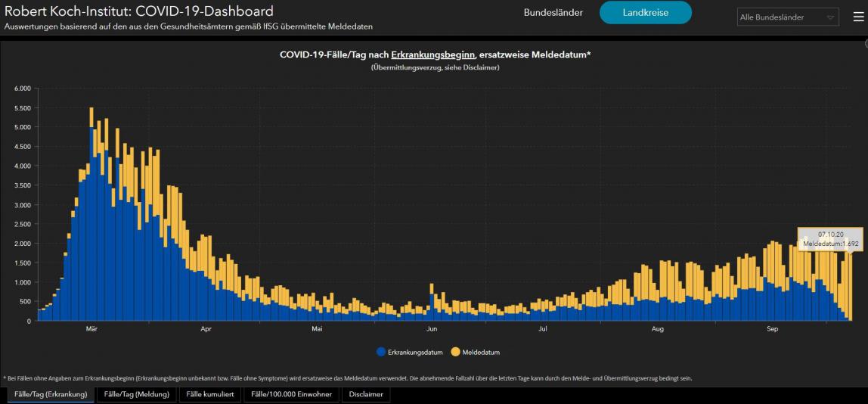
Task: Click the Sep label on the x-axis
Action: pos(772,329)
